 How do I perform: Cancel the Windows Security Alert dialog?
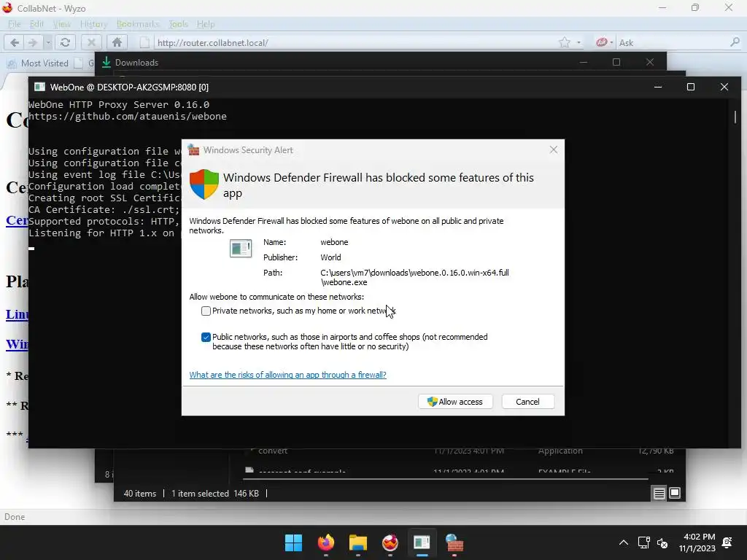(528, 402)
